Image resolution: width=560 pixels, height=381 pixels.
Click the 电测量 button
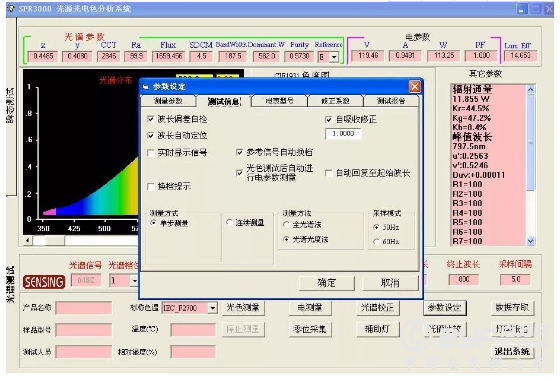310,308
